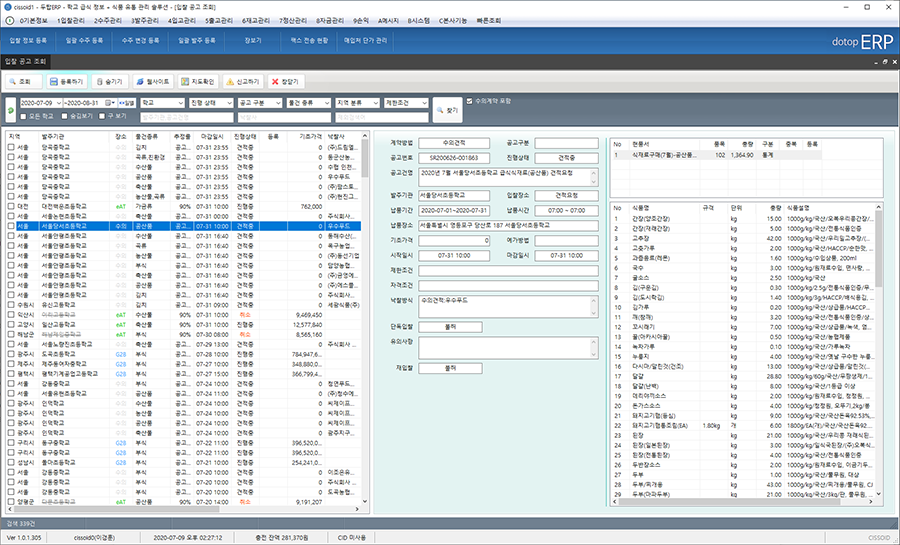
Task: Click the 신고하기 warning button
Action: (244, 81)
